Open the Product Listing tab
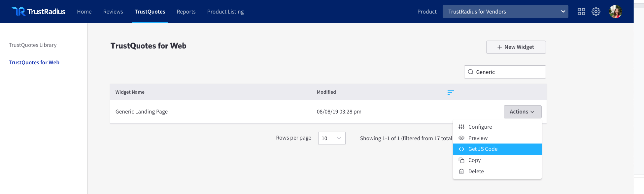This screenshot has width=644, height=194. [225, 12]
